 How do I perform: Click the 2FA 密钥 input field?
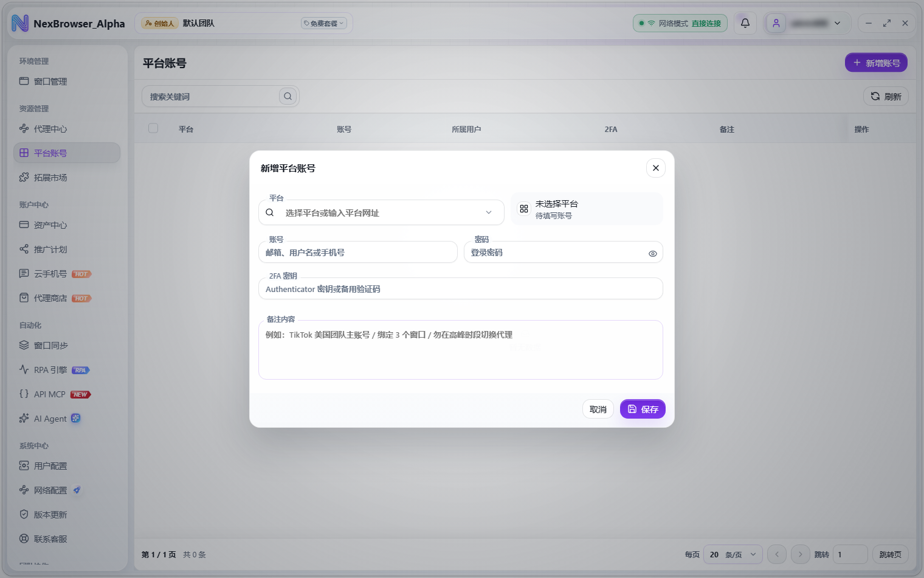coord(460,288)
